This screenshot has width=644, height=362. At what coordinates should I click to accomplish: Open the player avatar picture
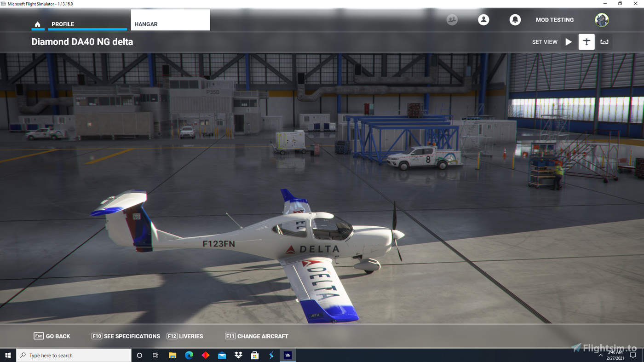tap(602, 20)
